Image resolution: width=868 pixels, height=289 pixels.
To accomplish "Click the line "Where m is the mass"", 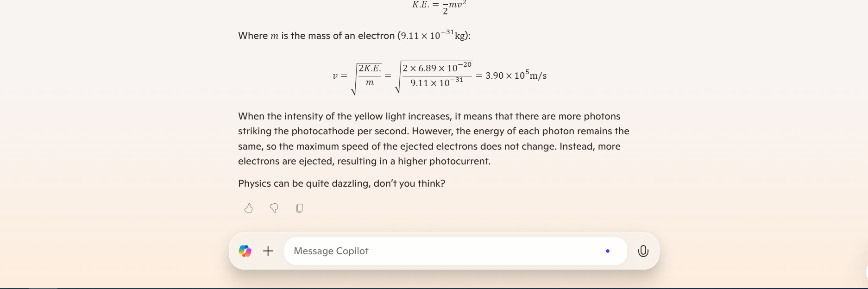I will tap(354, 35).
